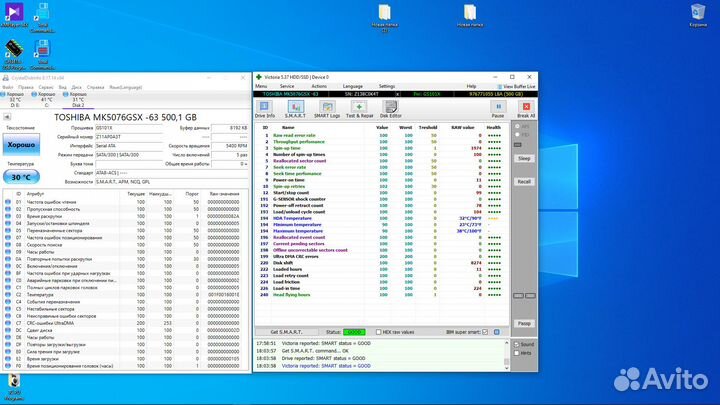The image size is (720, 405).
Task: Open the red-blue disk desktop shortcut
Action: 42,54
